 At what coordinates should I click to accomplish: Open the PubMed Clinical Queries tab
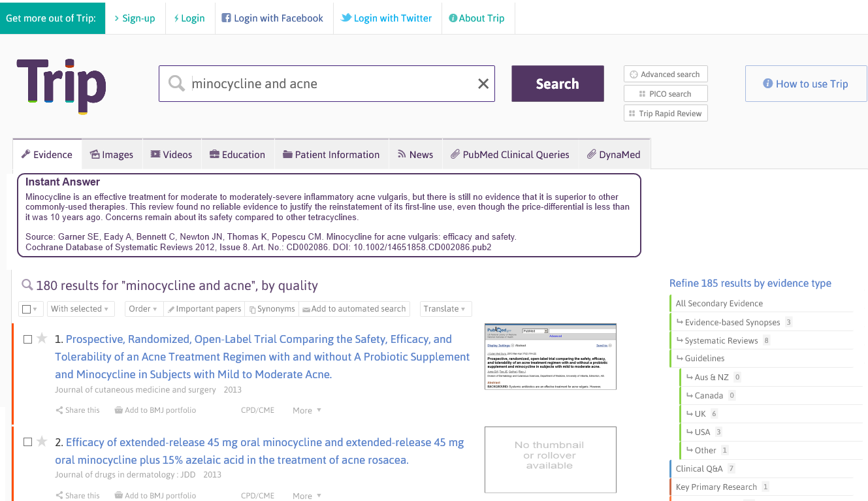click(509, 155)
